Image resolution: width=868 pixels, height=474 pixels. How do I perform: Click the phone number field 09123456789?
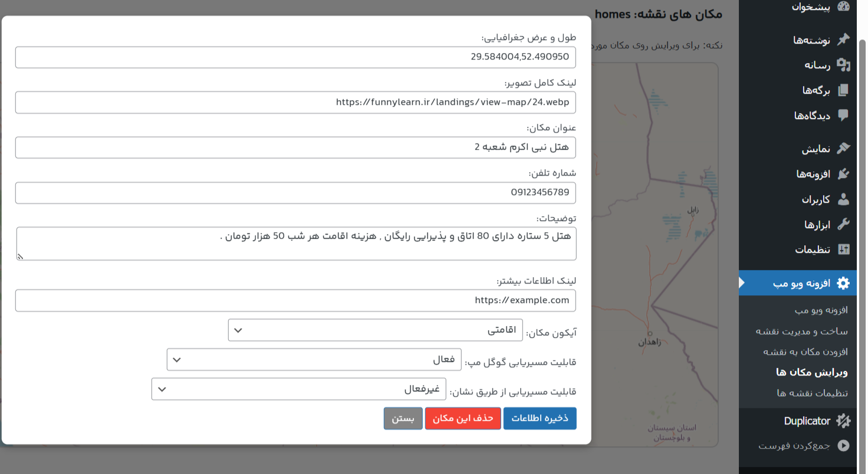[x=295, y=193]
